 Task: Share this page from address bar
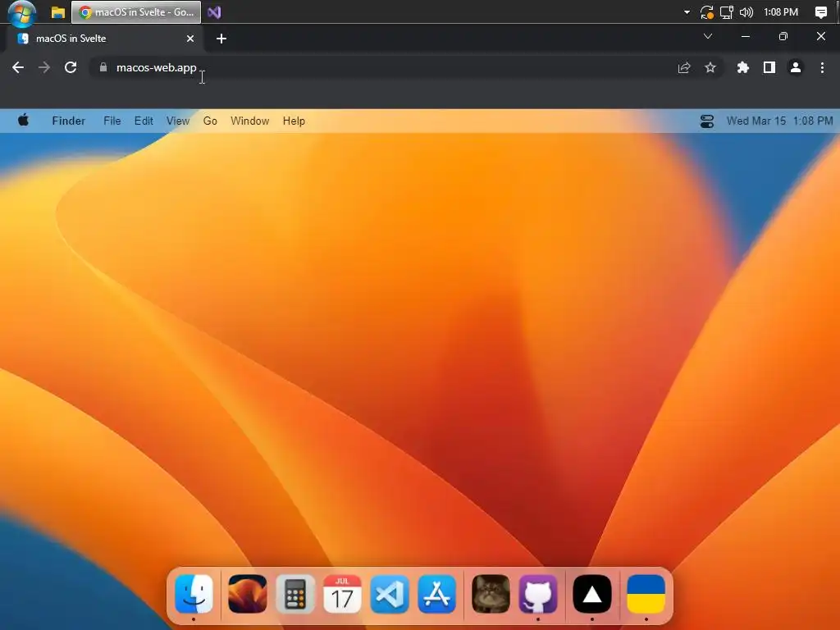684,67
